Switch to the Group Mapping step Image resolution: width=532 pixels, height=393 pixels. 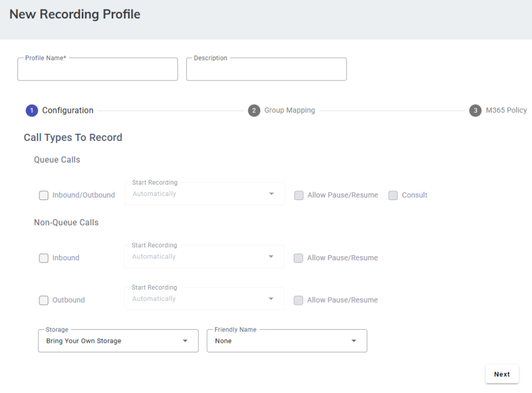289,110
